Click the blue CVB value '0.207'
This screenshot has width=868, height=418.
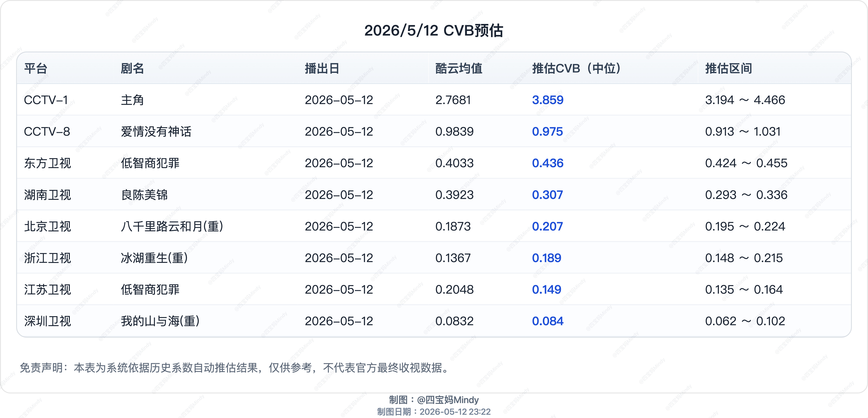[548, 227]
